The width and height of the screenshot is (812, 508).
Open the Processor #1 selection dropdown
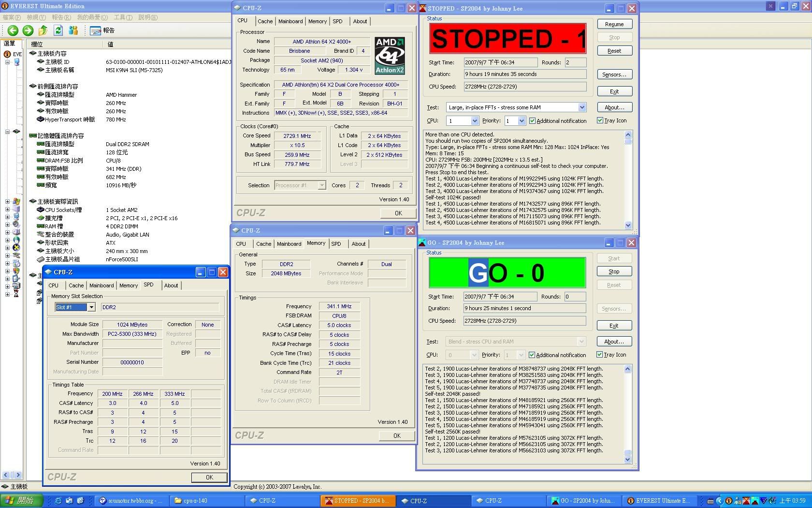322,185
